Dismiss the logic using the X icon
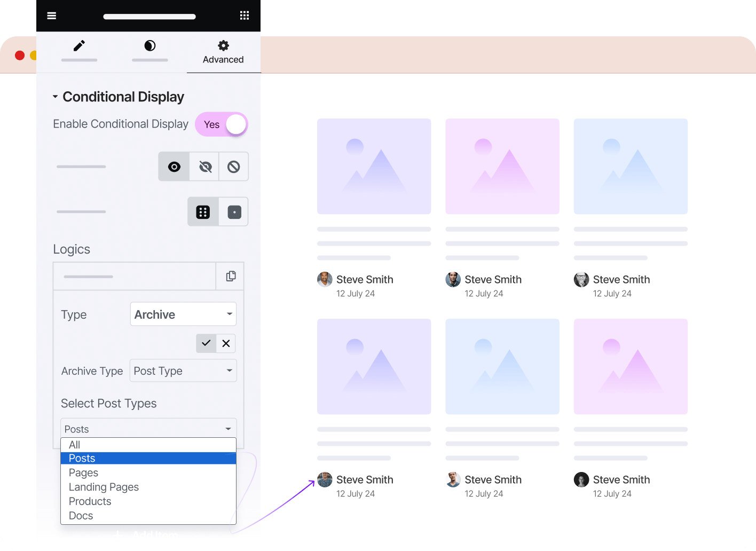756x551 pixels. (x=225, y=343)
